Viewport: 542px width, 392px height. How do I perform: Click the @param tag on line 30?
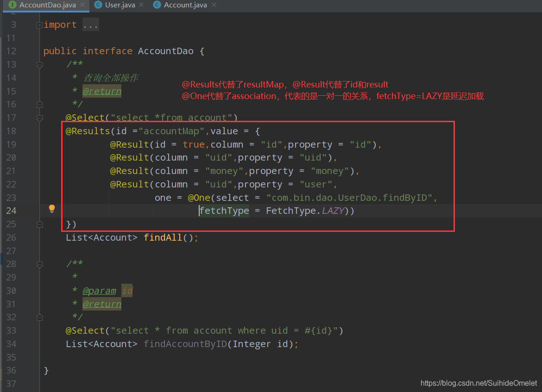99,291
